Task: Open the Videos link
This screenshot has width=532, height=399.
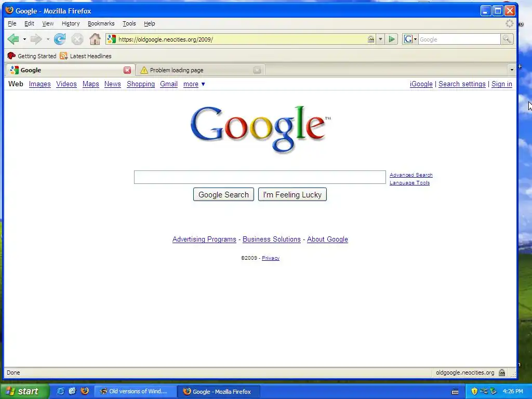Action: 66,84
